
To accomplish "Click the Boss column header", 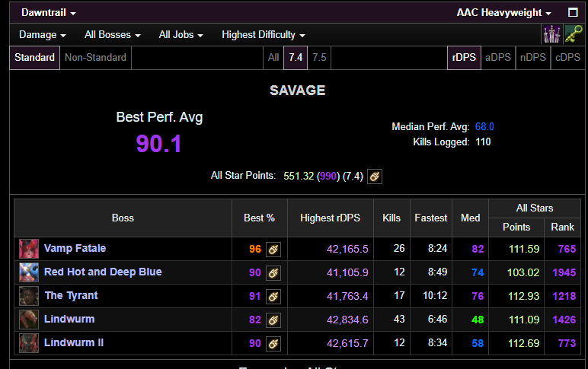I will coord(123,218).
